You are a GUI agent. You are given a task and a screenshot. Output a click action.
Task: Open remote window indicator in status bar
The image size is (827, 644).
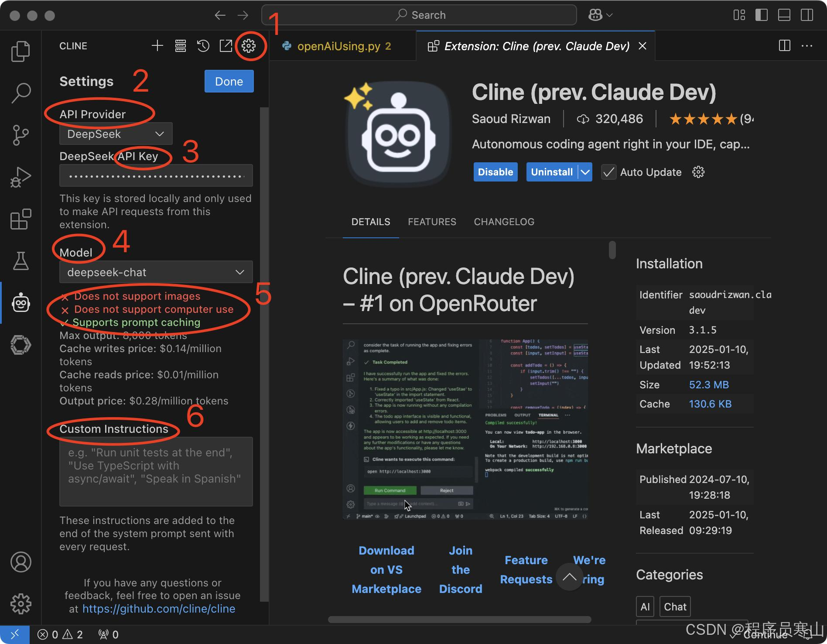click(15, 634)
